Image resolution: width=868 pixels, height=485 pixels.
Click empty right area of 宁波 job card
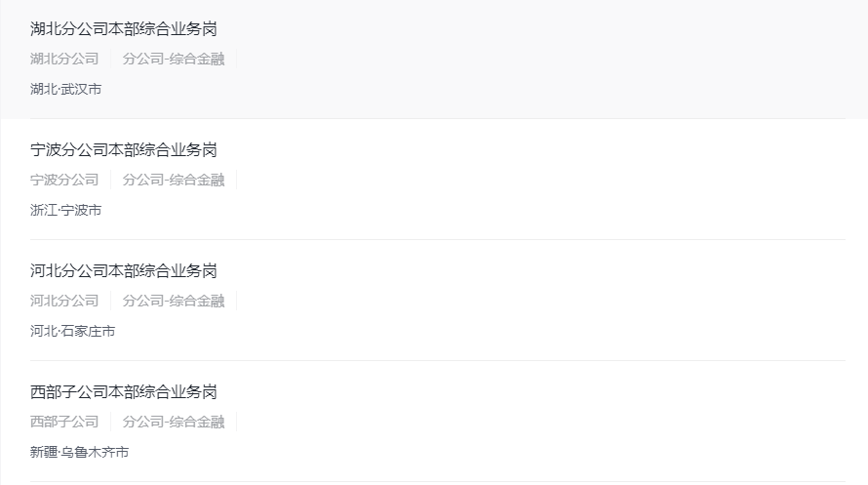585,180
